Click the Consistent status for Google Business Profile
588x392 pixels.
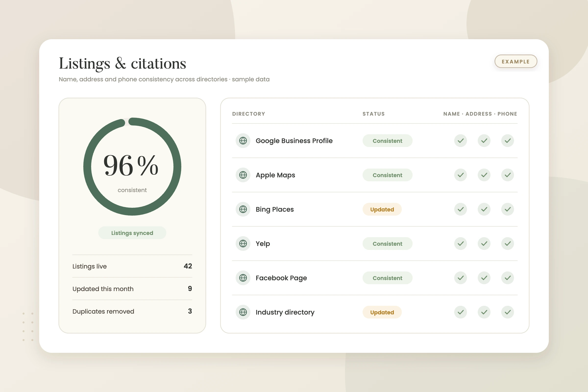[388, 141]
